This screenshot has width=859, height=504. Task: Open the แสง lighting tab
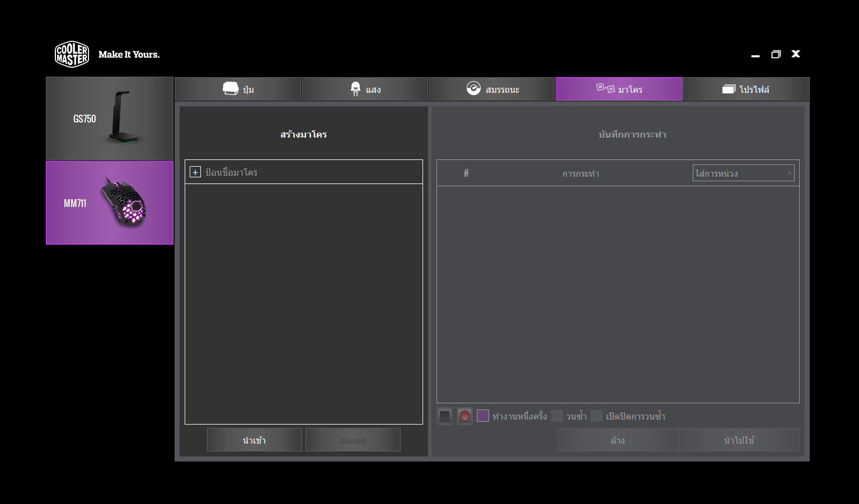click(365, 89)
